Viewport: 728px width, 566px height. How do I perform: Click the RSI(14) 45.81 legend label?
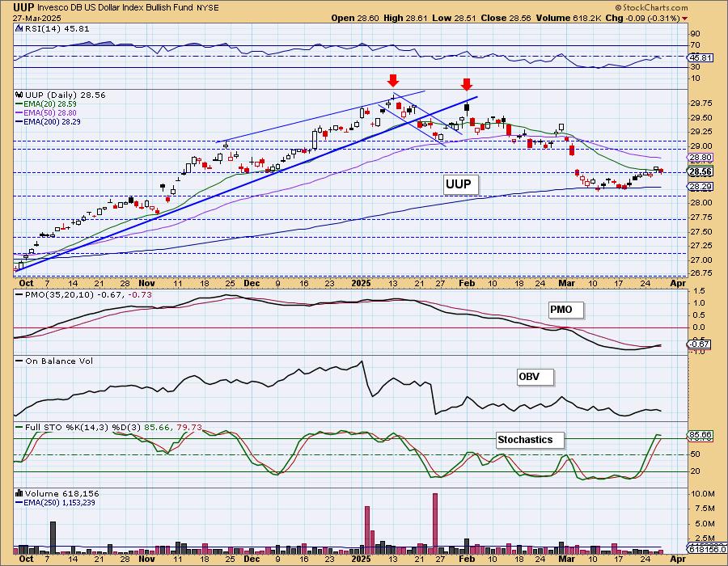57,29
